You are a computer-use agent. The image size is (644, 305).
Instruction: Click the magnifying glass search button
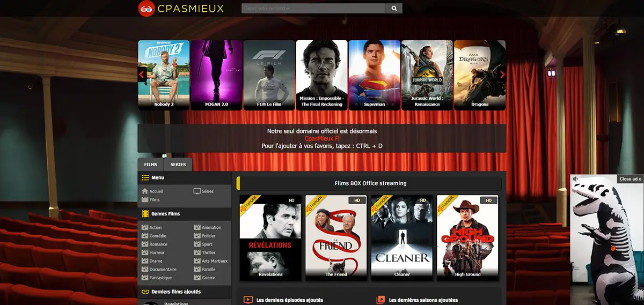394,9
